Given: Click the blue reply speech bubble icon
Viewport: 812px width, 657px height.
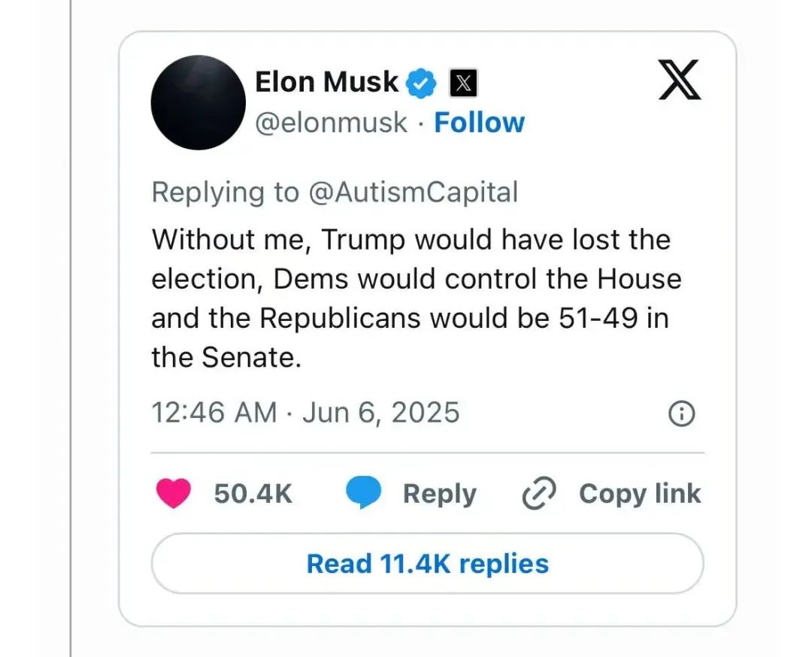Looking at the screenshot, I should (364, 493).
